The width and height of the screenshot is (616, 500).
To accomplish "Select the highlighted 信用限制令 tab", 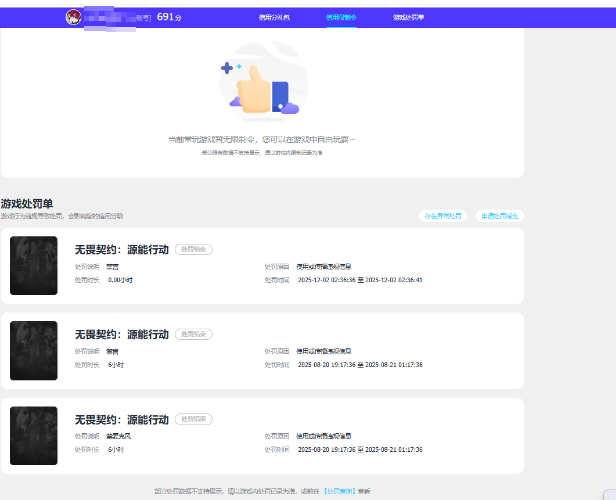I will pyautogui.click(x=341, y=17).
